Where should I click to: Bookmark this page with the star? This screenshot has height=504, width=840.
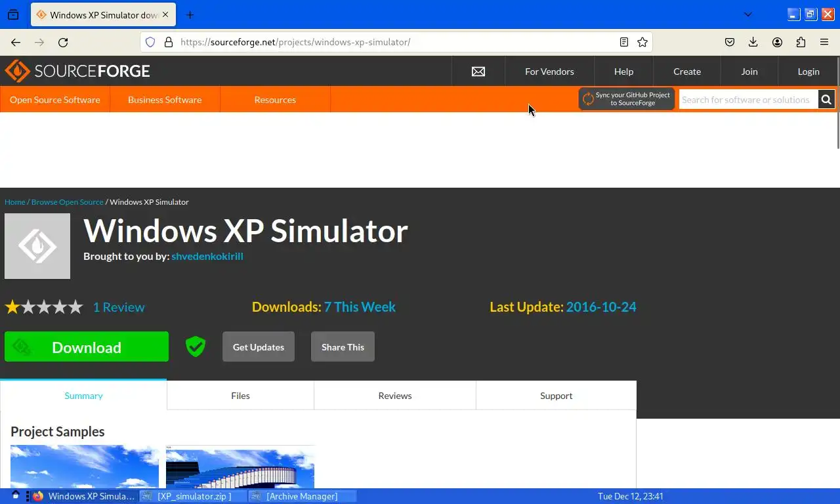(x=642, y=42)
